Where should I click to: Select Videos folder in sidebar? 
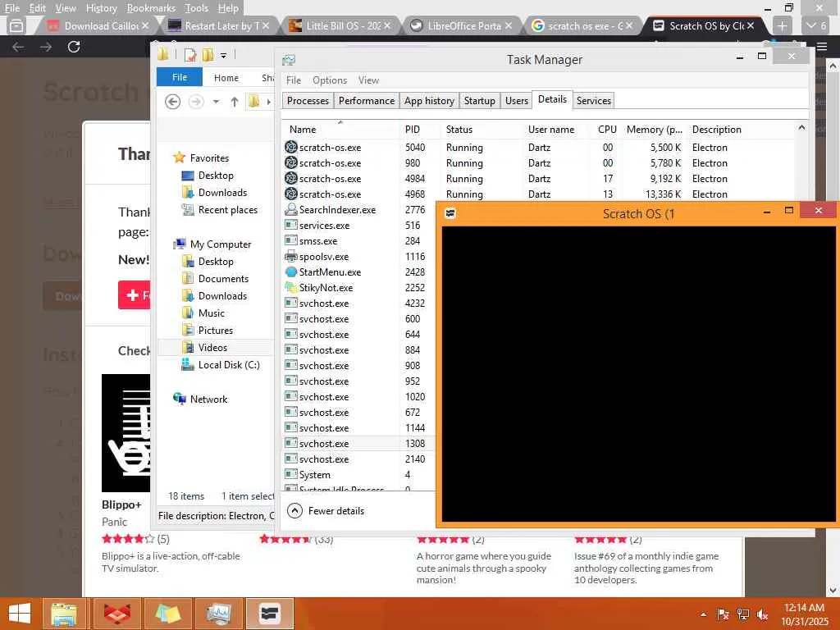tap(204, 348)
